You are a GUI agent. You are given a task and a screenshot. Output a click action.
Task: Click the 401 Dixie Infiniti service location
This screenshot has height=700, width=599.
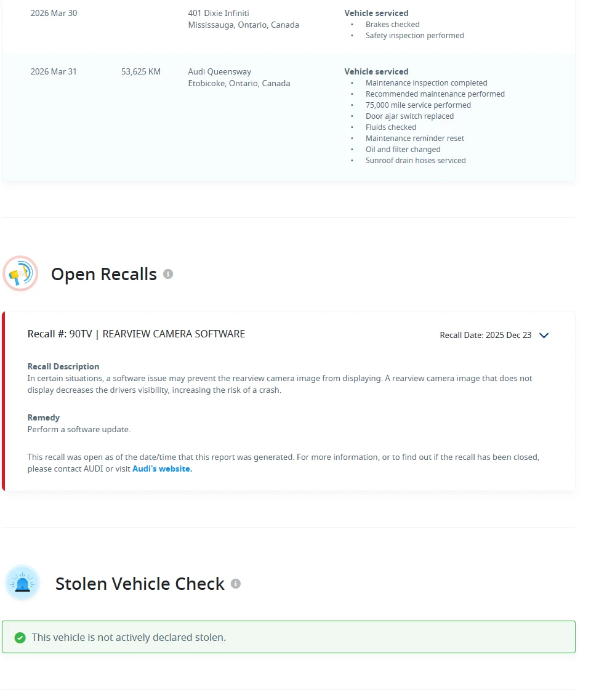point(219,13)
